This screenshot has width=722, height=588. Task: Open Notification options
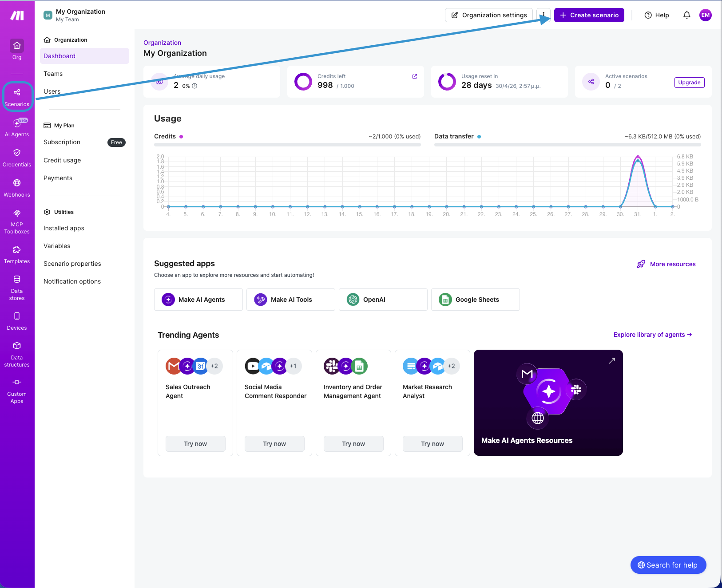tap(72, 281)
